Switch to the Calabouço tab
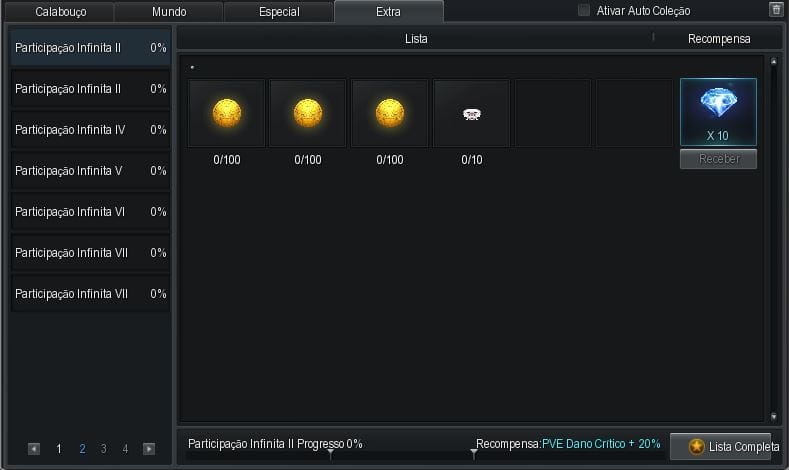 [61, 12]
